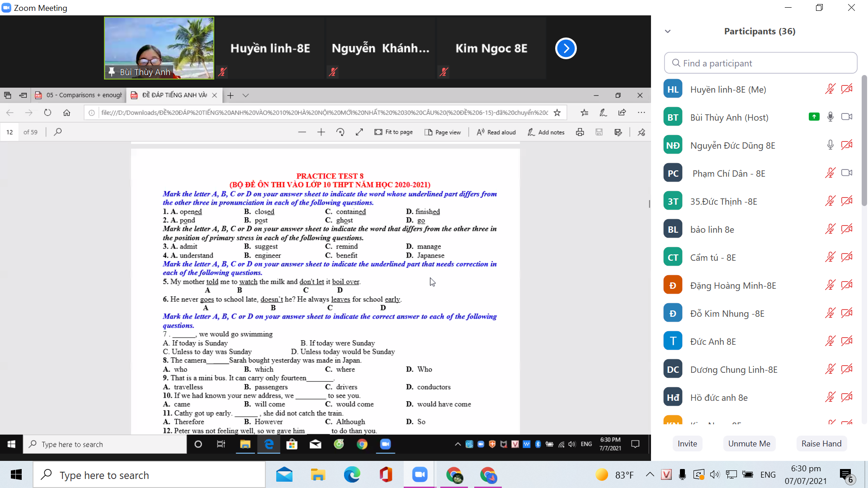Click the Raise Hand button
868x488 pixels.
(821, 443)
